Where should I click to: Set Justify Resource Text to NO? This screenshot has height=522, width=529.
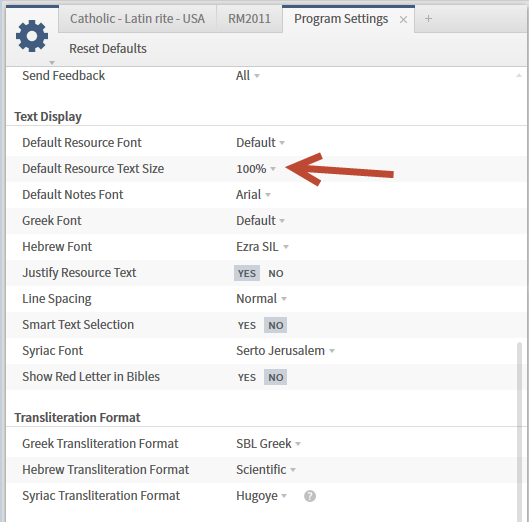[276, 273]
